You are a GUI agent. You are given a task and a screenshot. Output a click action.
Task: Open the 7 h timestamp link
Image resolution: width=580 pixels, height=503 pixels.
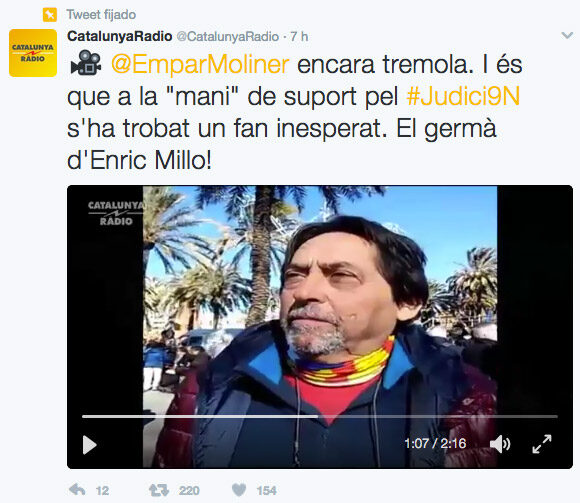tap(299, 37)
